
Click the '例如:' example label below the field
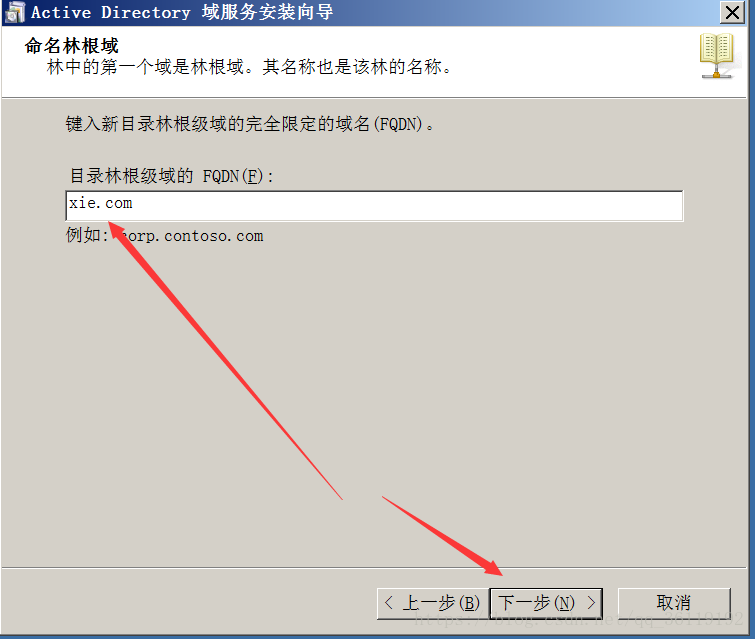pyautogui.click(x=88, y=235)
